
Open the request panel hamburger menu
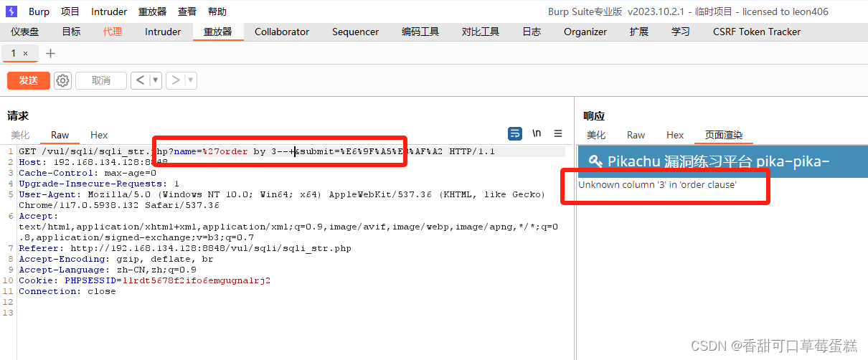coord(558,133)
